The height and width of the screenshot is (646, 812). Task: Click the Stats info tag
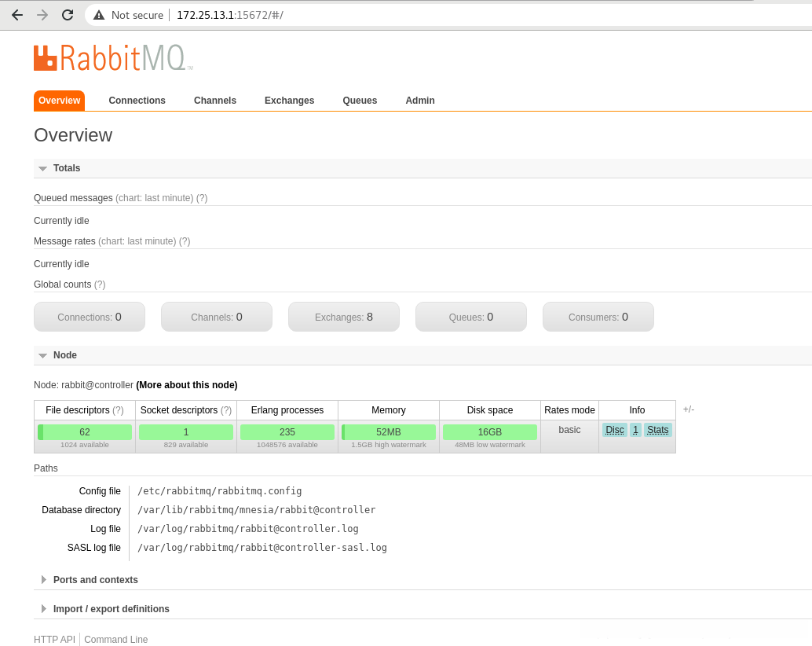click(657, 430)
